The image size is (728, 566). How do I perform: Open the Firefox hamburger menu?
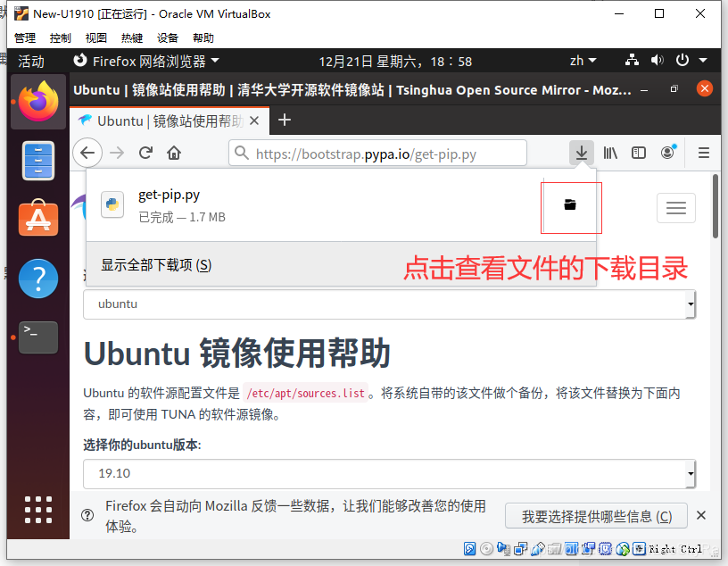click(704, 153)
